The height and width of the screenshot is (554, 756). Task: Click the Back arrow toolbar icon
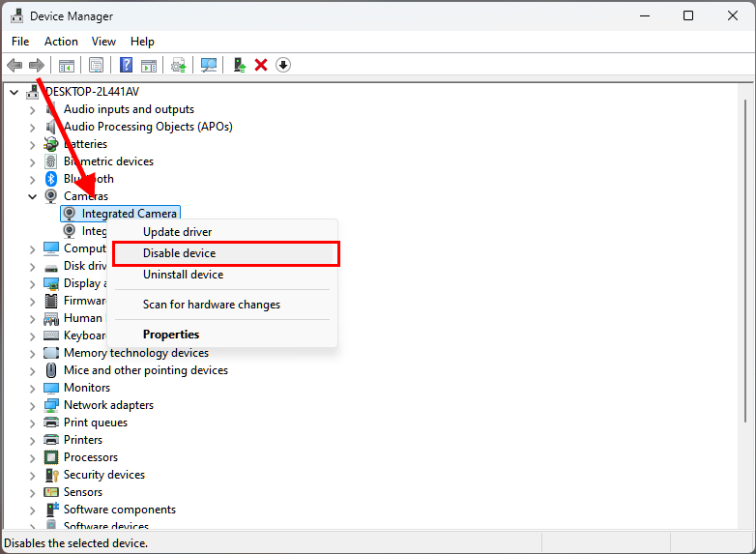[15, 65]
